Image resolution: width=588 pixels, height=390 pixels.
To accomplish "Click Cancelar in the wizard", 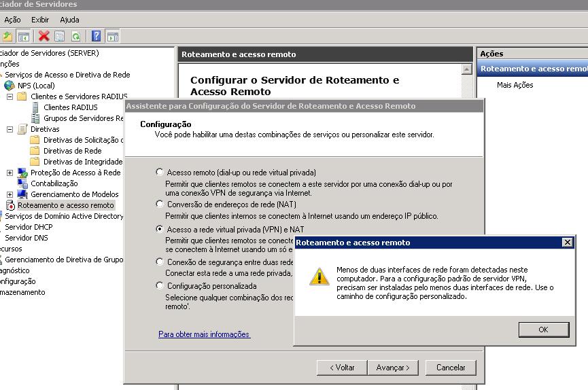I will [451, 368].
